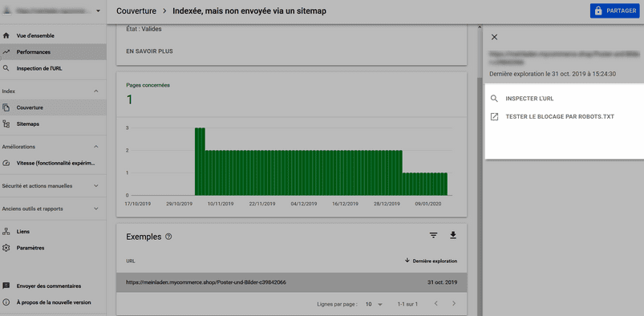Click the Inspection de l'URL magnifier icon

[x=6, y=69]
